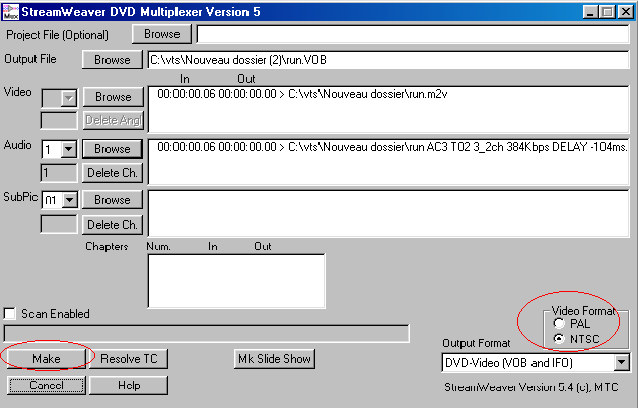Close the StreamWeaver window

pos(625,12)
